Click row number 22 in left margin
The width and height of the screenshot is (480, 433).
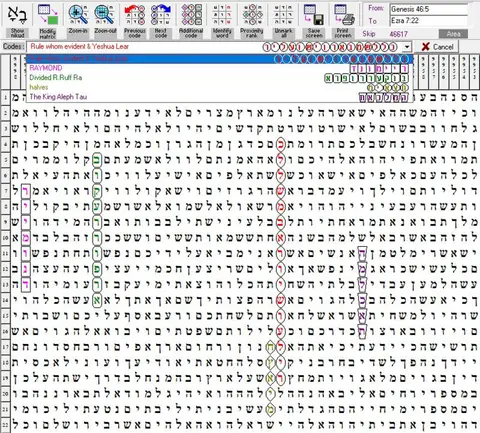tap(5, 425)
